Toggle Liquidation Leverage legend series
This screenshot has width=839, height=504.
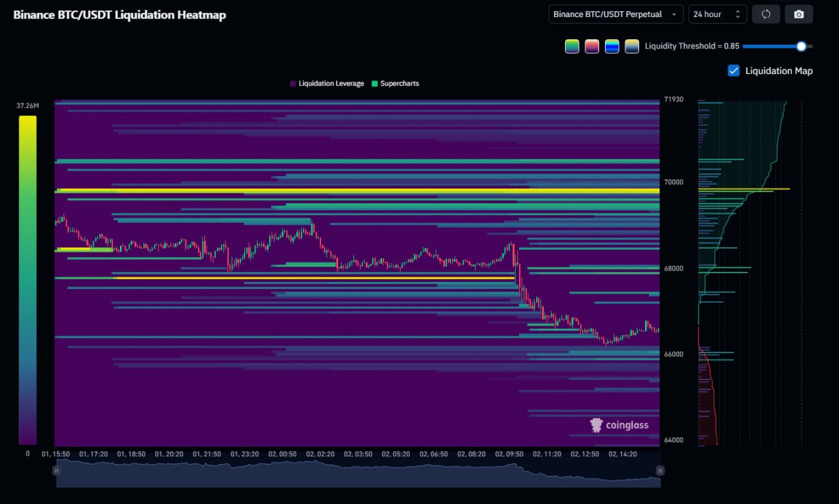click(x=326, y=84)
